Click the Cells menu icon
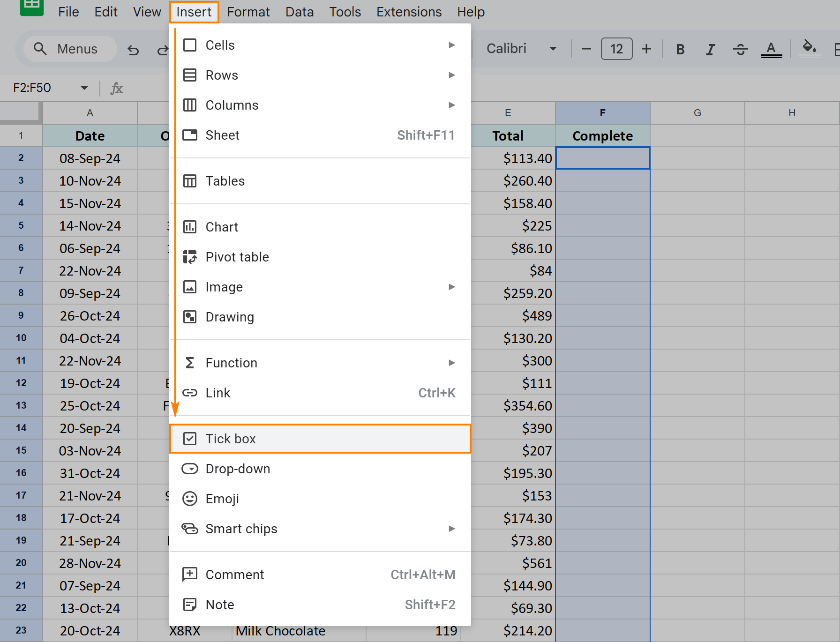The image size is (840, 642). tap(190, 45)
